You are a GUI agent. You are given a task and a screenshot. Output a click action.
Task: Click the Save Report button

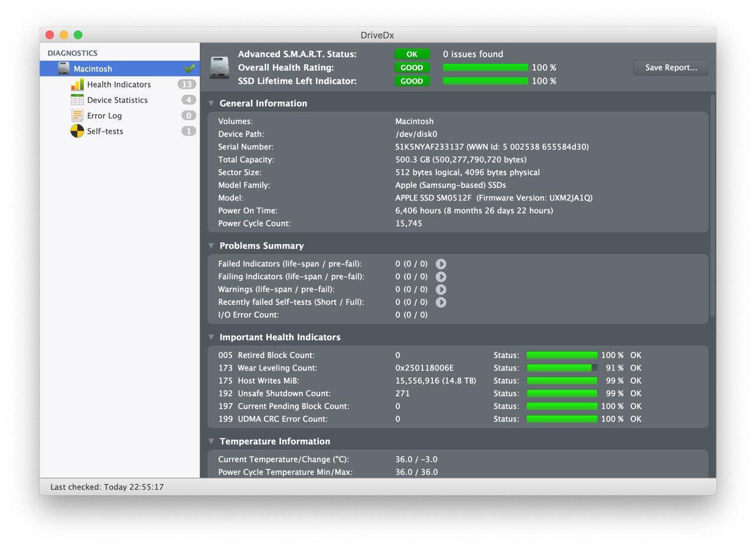(x=670, y=67)
